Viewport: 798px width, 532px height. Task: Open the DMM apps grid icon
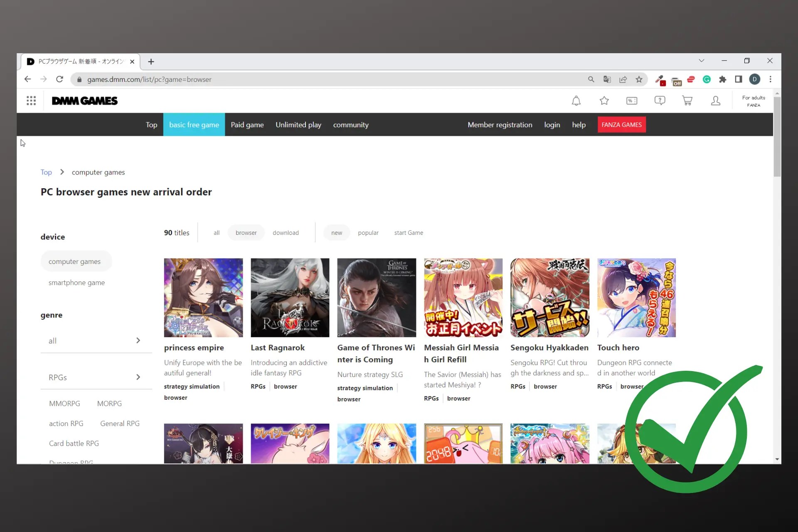coord(31,101)
